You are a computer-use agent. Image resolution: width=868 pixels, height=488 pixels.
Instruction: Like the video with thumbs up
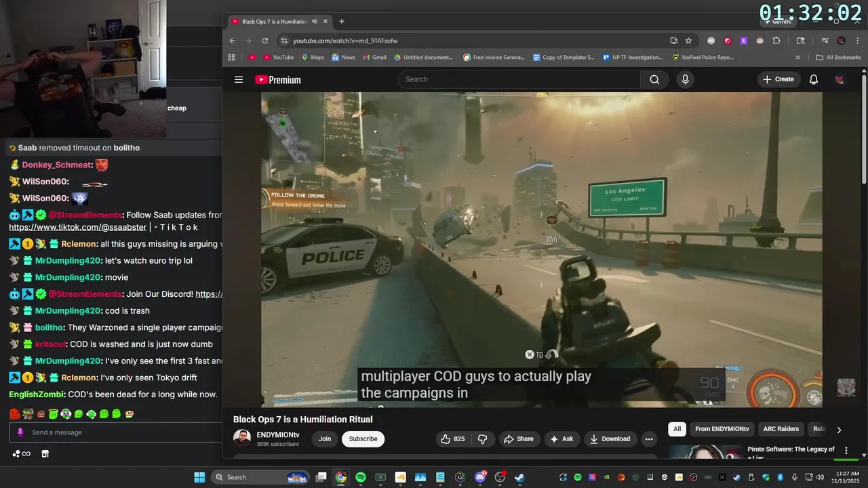click(x=452, y=439)
